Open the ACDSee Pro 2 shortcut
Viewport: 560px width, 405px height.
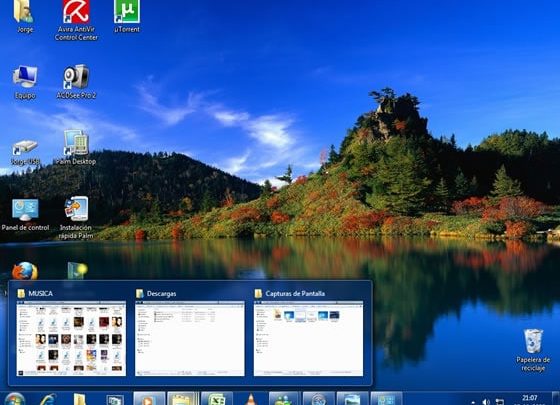tap(76, 82)
